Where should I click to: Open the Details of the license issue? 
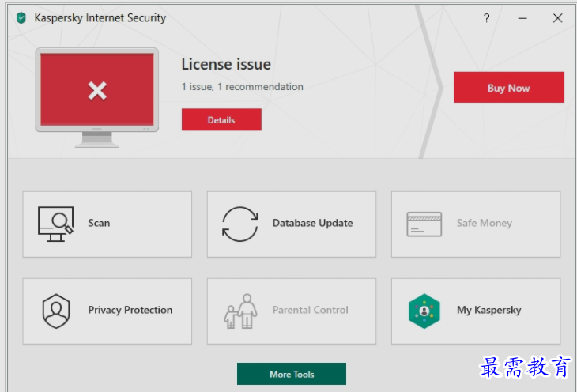221,119
